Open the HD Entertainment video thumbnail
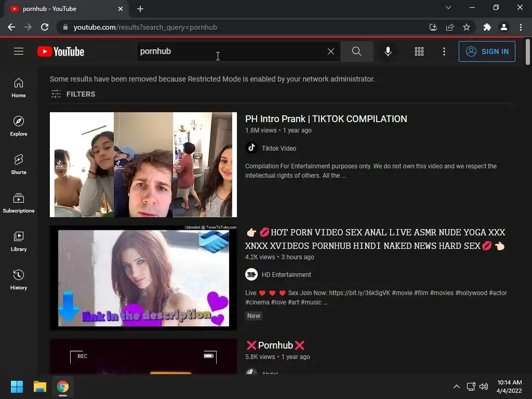Screen dimensions: 532x399 coord(143,278)
